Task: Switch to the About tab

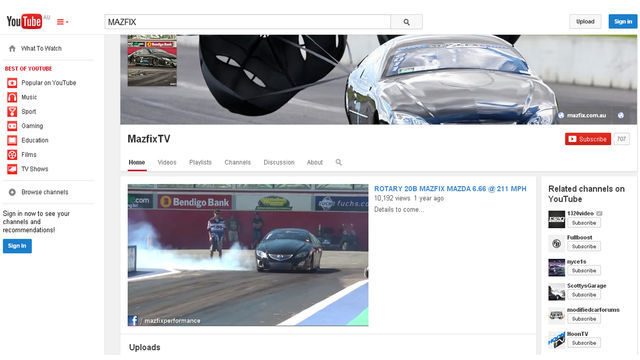Action: pyautogui.click(x=315, y=162)
